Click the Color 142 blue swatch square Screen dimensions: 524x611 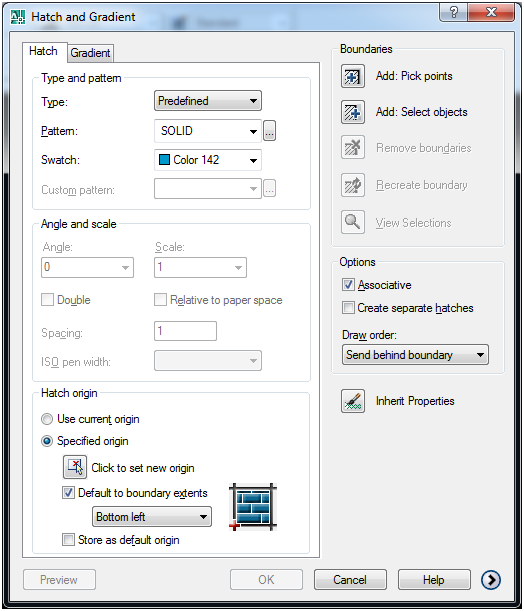click(164, 159)
